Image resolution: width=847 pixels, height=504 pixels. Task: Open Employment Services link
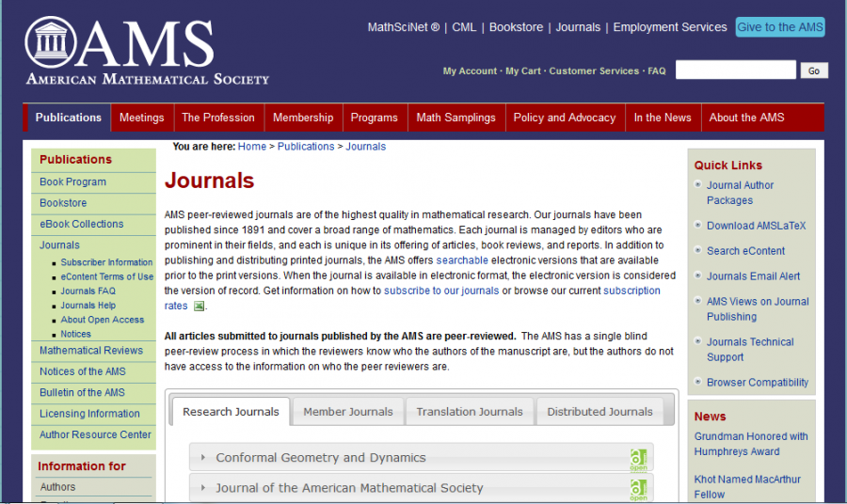(x=670, y=27)
